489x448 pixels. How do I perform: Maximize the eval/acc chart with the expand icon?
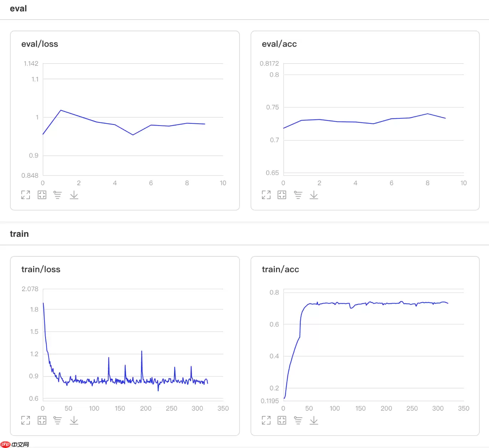pos(266,195)
